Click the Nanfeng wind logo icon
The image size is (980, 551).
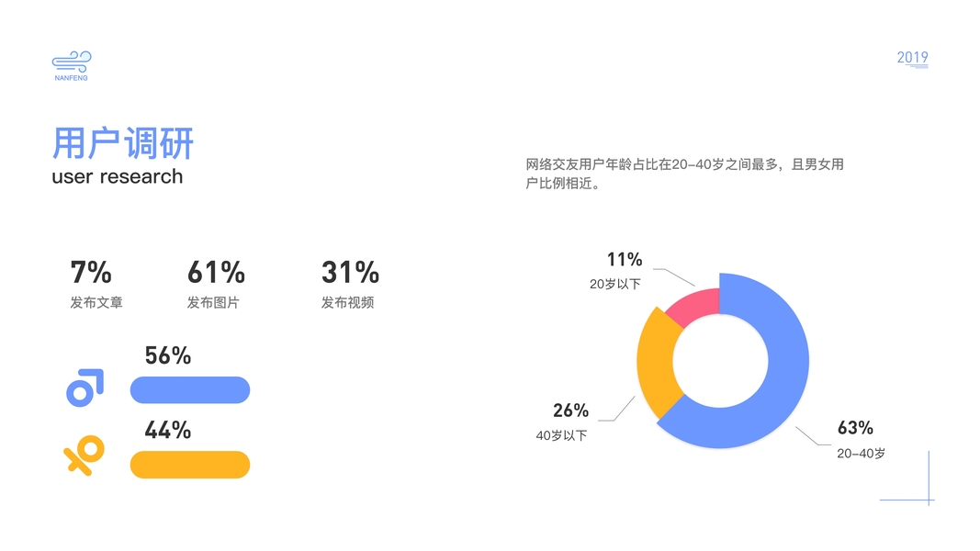coord(71,62)
